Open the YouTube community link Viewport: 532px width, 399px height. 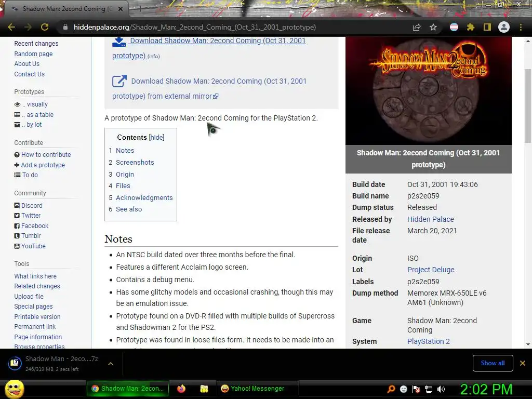click(33, 246)
